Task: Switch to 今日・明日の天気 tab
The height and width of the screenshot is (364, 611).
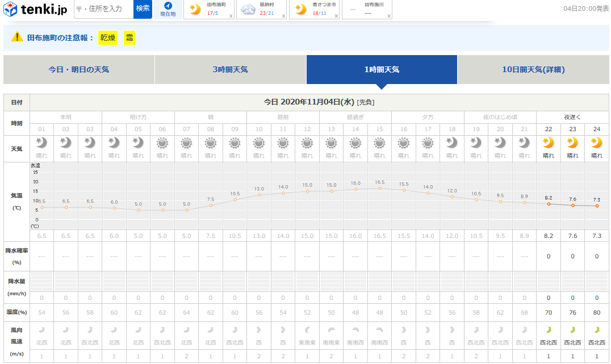Action: coord(79,69)
